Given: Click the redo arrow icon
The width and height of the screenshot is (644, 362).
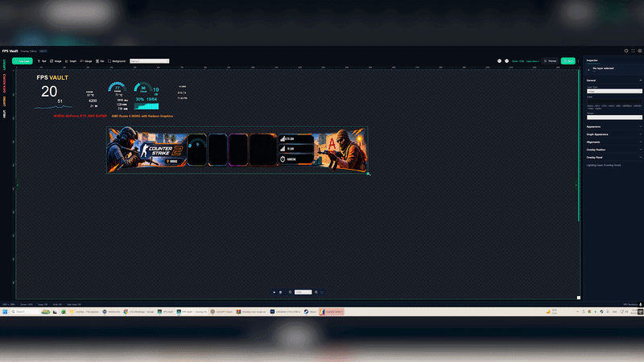Looking at the screenshot, I should pos(507,61).
